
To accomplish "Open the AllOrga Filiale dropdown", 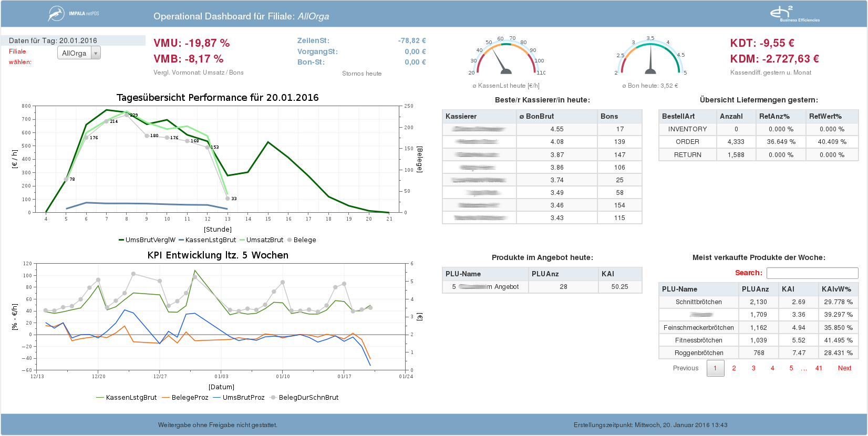I will tap(79, 53).
